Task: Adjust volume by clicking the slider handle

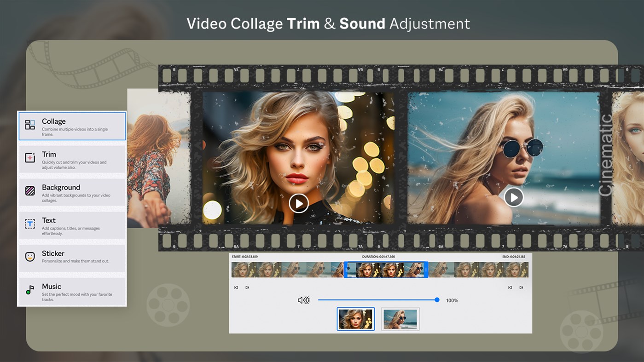Action: coord(437,299)
